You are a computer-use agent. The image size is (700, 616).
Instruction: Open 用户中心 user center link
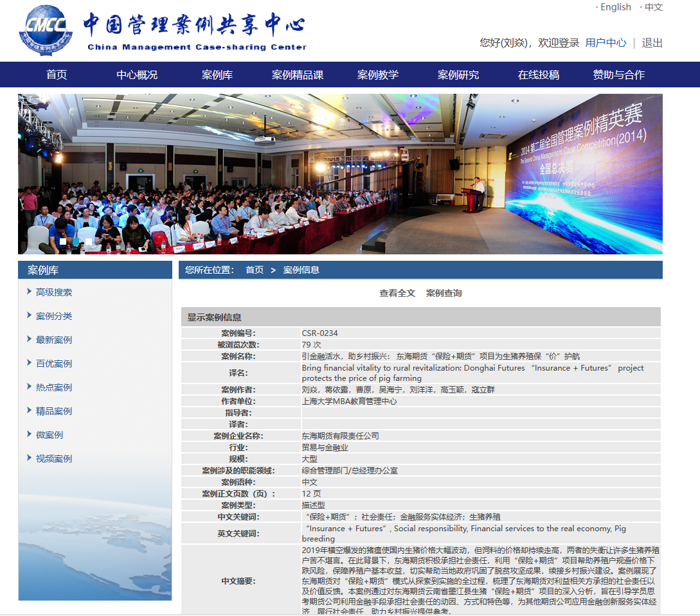coord(606,43)
